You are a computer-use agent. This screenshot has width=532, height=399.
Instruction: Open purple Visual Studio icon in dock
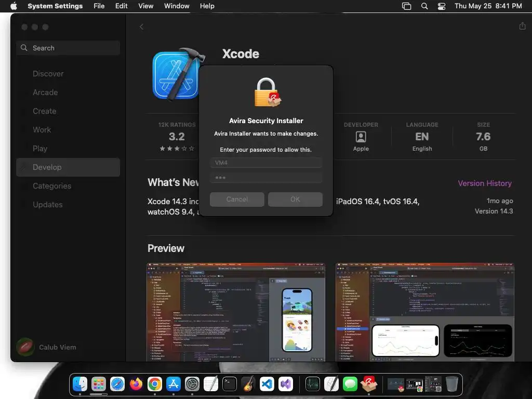point(285,384)
